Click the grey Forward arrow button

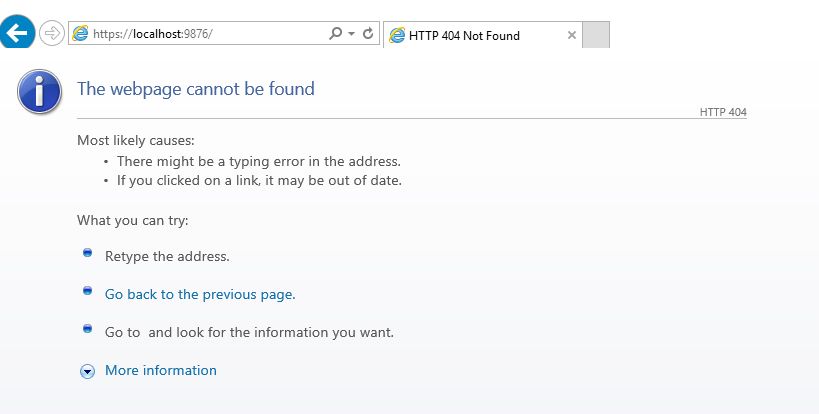point(52,33)
